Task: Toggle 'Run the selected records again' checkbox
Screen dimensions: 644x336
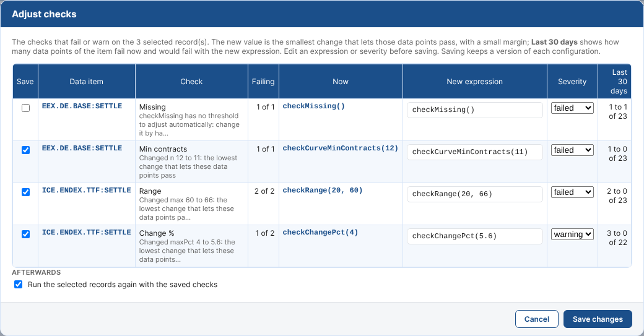Action: (18, 284)
